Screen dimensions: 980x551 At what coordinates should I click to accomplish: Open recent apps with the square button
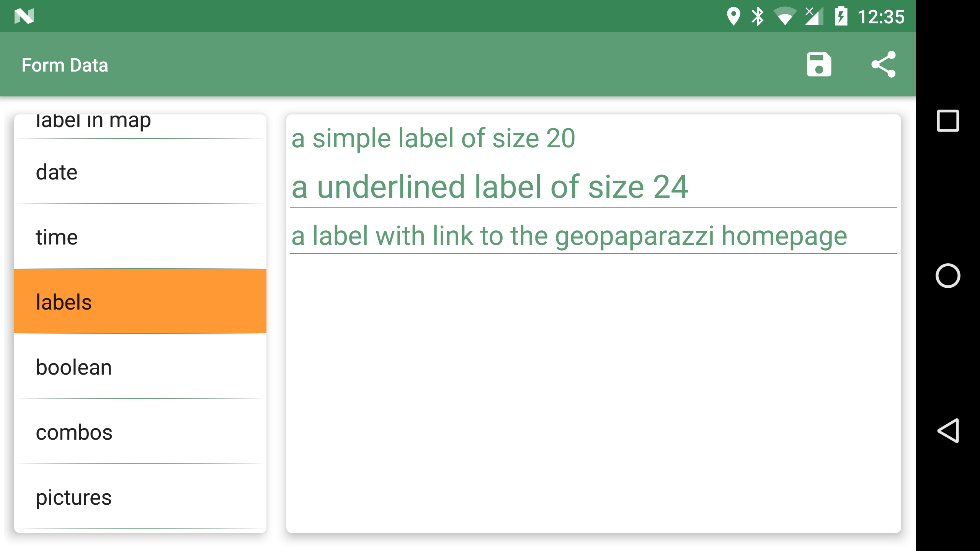(948, 121)
